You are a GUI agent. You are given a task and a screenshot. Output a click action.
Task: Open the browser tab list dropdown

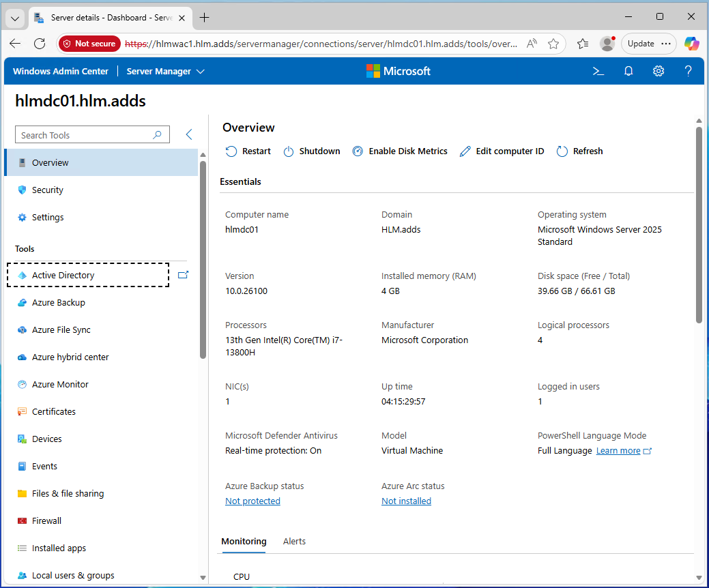pos(14,18)
